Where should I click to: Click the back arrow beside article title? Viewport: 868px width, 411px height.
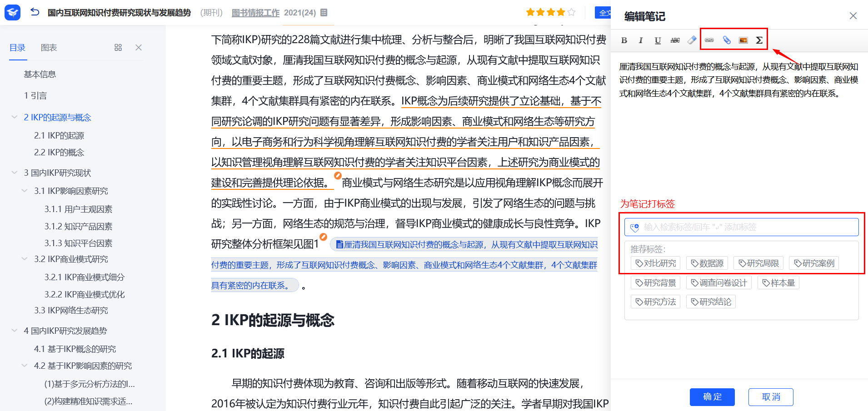coord(35,12)
